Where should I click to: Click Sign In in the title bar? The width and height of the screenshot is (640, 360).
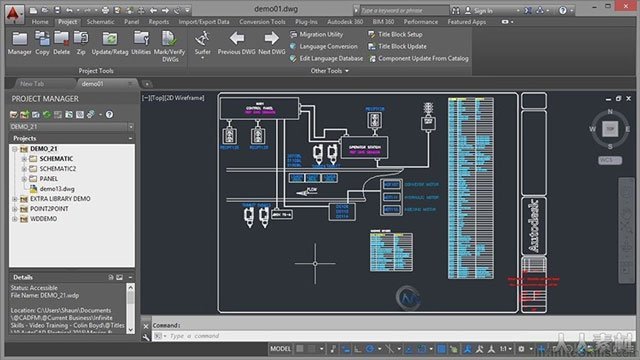pos(479,11)
